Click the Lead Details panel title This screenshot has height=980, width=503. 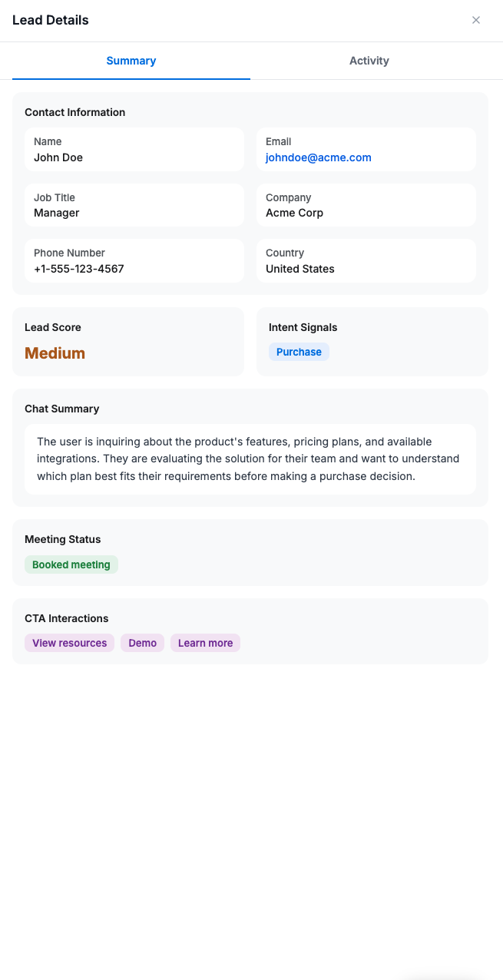51,20
